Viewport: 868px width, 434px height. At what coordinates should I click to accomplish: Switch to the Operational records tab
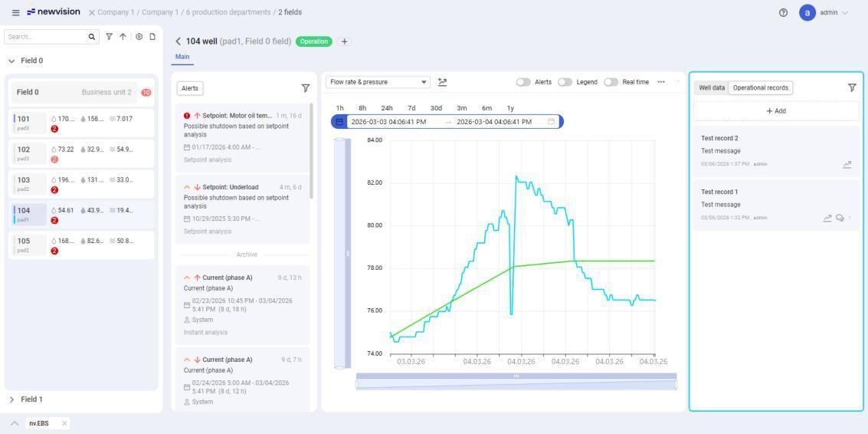point(760,87)
